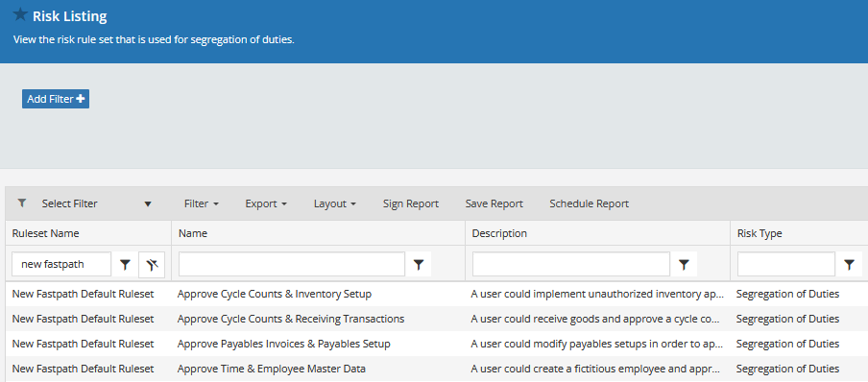868x382 pixels.
Task: Select 'Approve Time & Employee Master Data' cell
Action: 271,369
